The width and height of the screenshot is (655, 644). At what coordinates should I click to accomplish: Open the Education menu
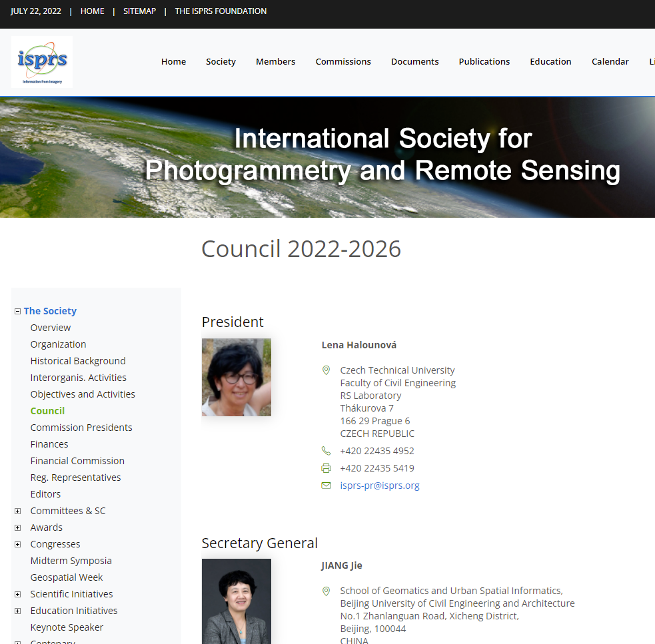[550, 61]
